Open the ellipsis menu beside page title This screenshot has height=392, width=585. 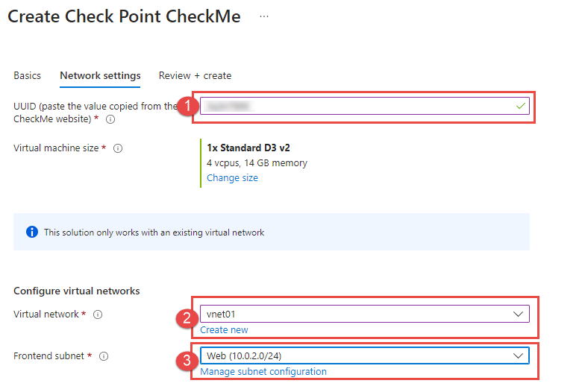(264, 16)
